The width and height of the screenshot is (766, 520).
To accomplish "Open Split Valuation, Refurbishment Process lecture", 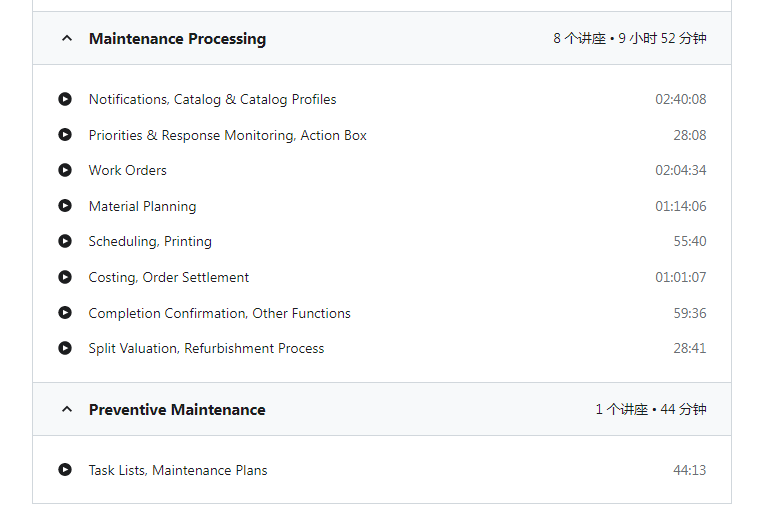I will click(206, 348).
